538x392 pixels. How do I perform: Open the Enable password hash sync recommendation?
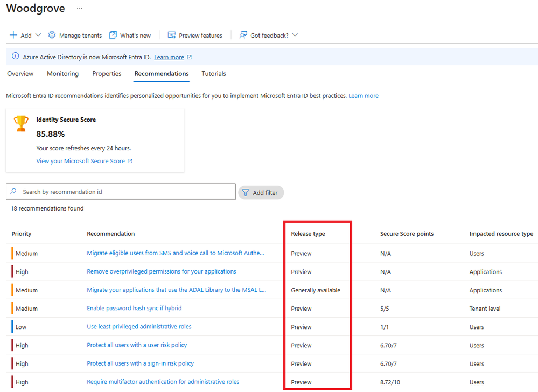coord(134,308)
